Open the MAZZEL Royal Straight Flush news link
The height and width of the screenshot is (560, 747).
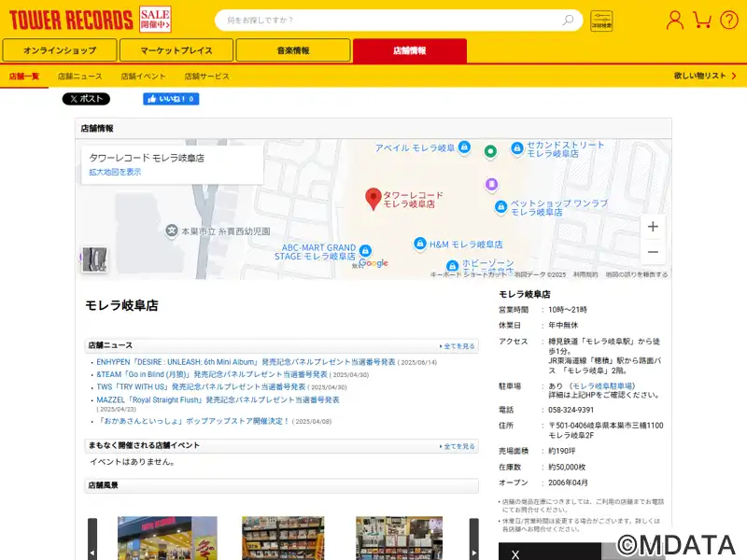218,400
